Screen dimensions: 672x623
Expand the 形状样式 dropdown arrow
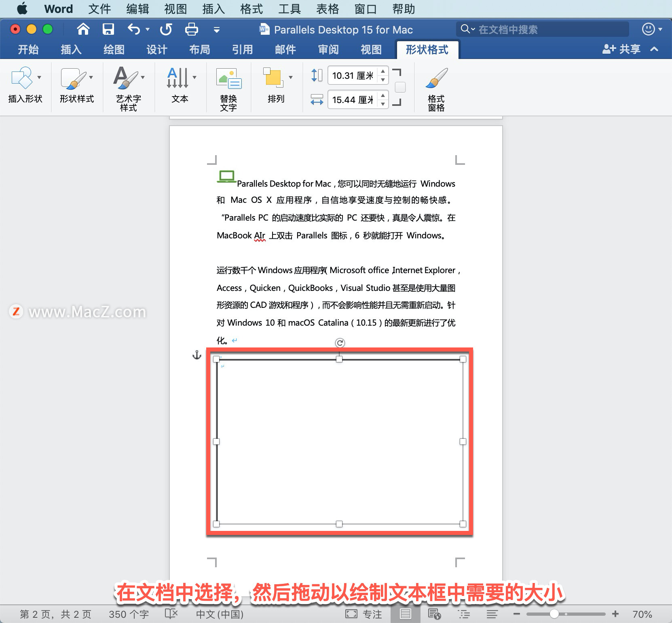tap(91, 77)
